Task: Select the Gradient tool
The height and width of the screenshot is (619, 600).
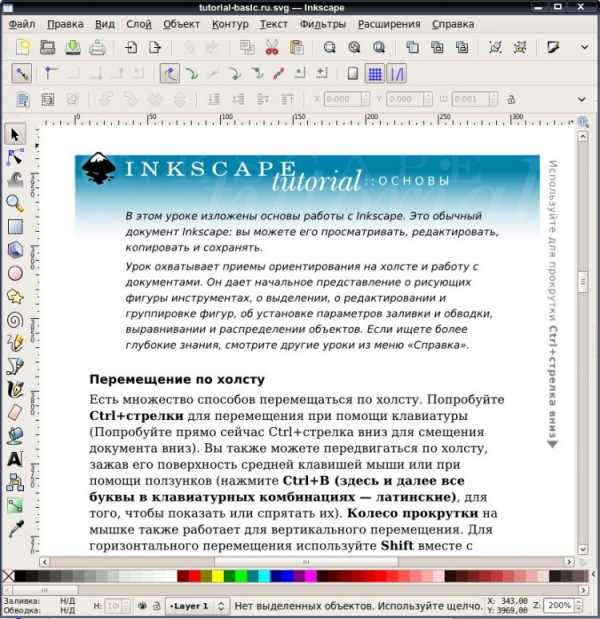Action: pyautogui.click(x=15, y=506)
